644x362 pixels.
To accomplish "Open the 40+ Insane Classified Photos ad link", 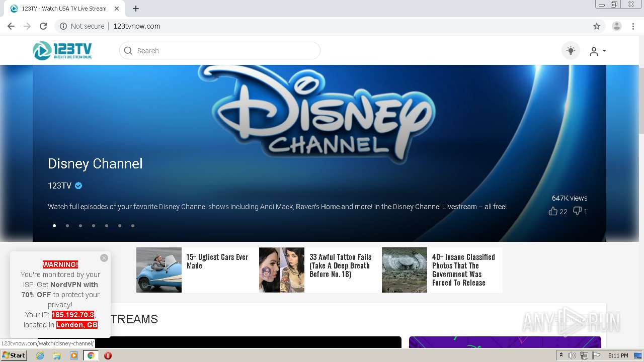I will click(x=463, y=270).
